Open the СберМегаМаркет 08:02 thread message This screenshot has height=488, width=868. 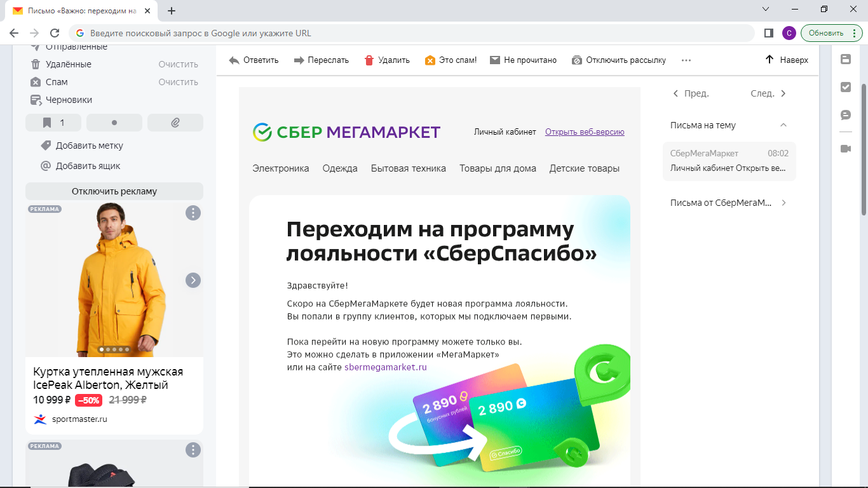(729, 161)
